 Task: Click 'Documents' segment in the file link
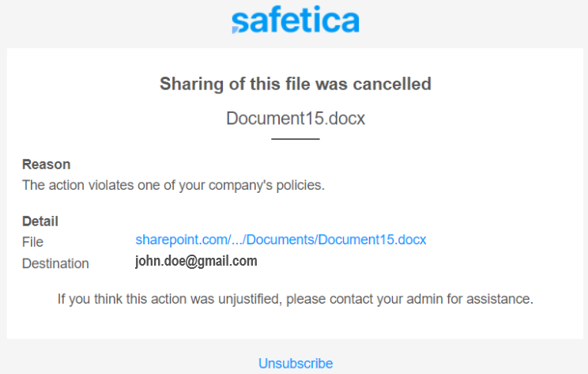[x=280, y=240]
